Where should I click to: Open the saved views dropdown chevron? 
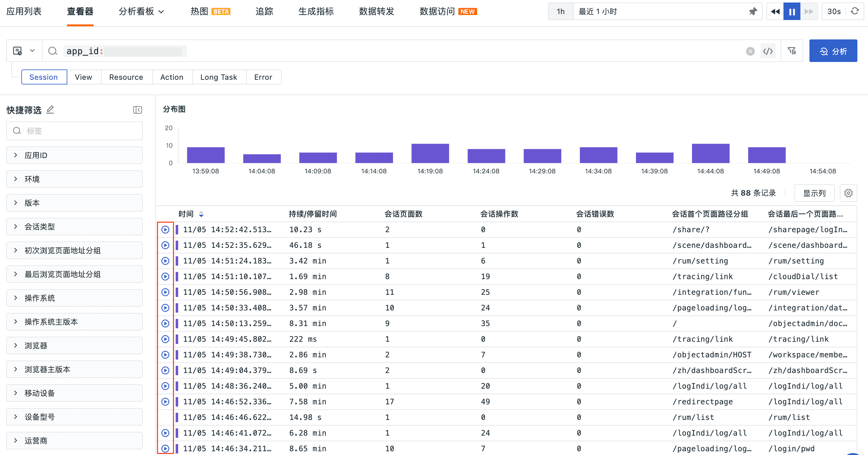coord(32,51)
